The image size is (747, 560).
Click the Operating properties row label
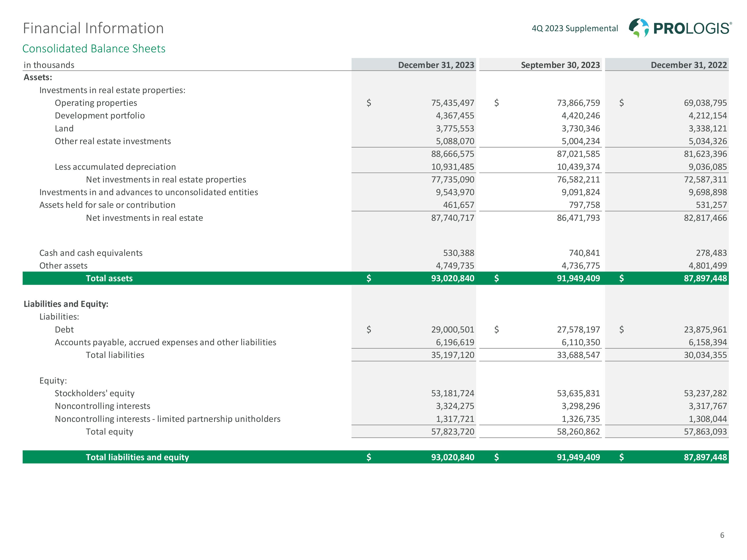point(96,103)
